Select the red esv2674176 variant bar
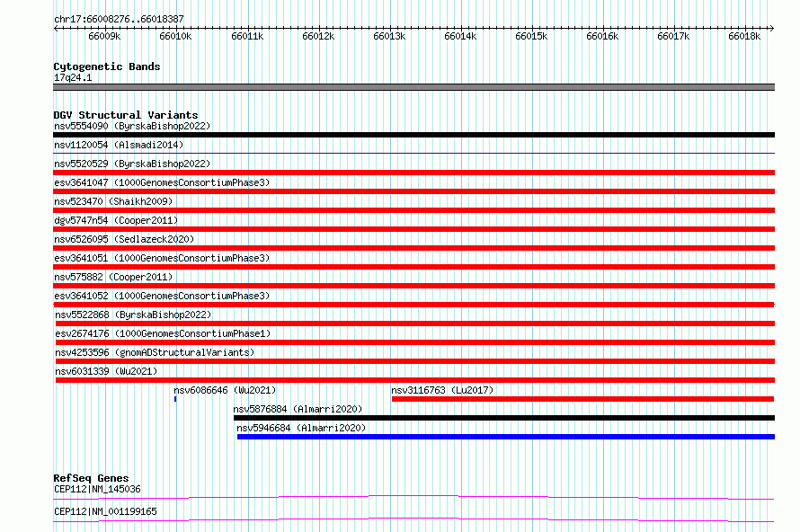 click(415, 342)
